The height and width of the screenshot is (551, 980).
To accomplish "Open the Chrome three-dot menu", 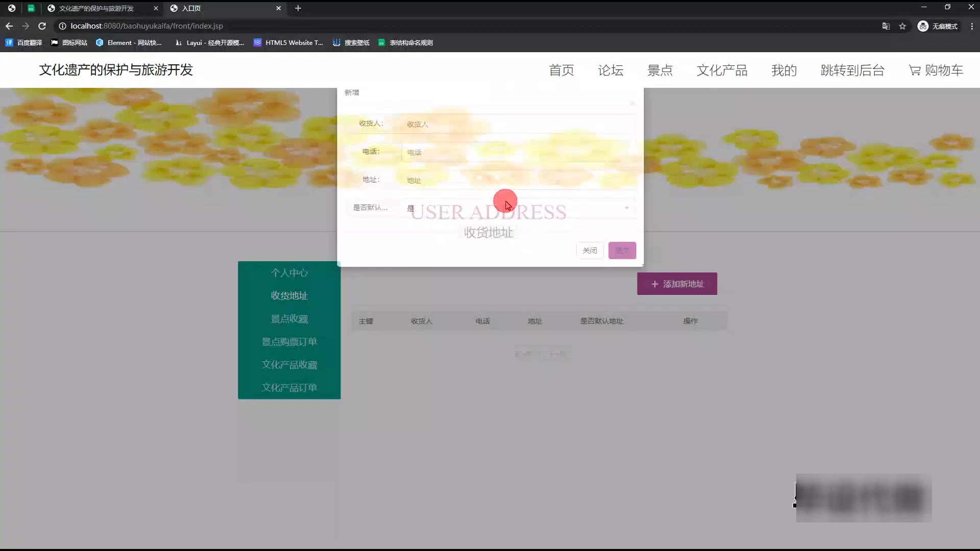I will (x=972, y=26).
